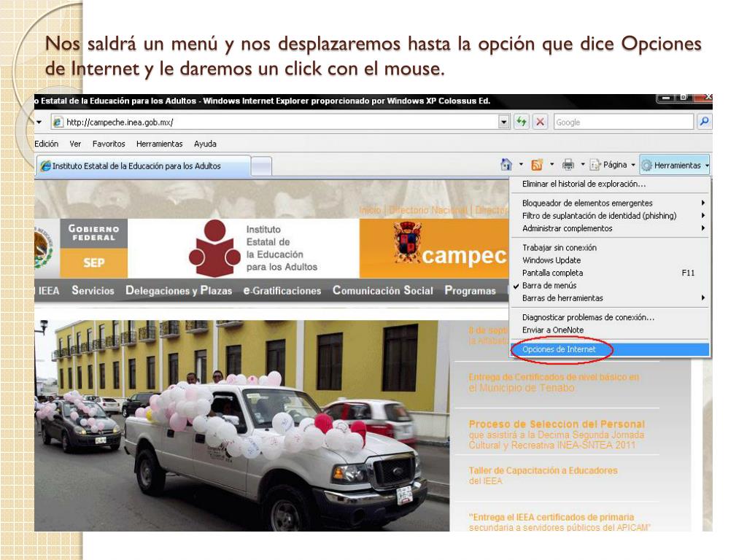The image size is (747, 560).
Task: Click the Home page icon in the command bar
Action: pyautogui.click(x=506, y=165)
